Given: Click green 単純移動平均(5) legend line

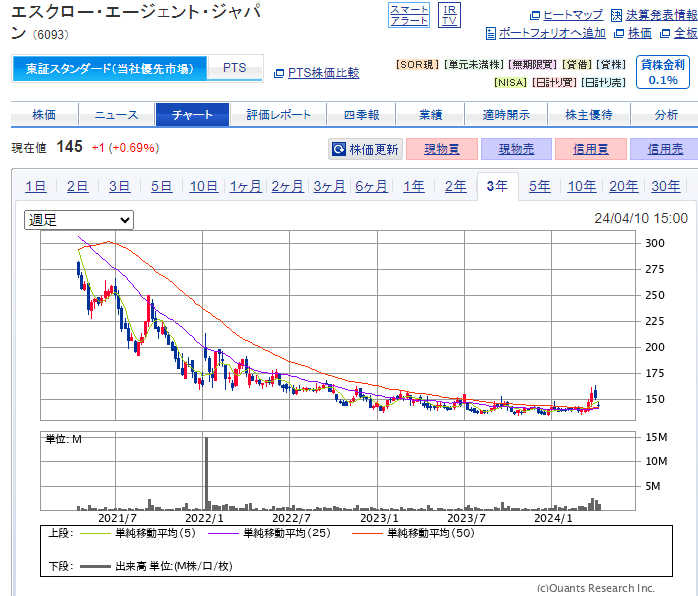Looking at the screenshot, I should pos(95,533).
